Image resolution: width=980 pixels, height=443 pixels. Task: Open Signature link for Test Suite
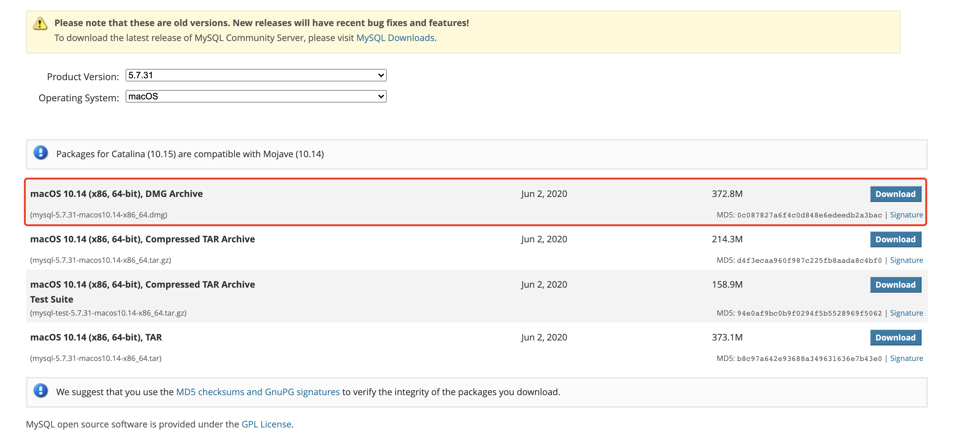[x=906, y=313]
